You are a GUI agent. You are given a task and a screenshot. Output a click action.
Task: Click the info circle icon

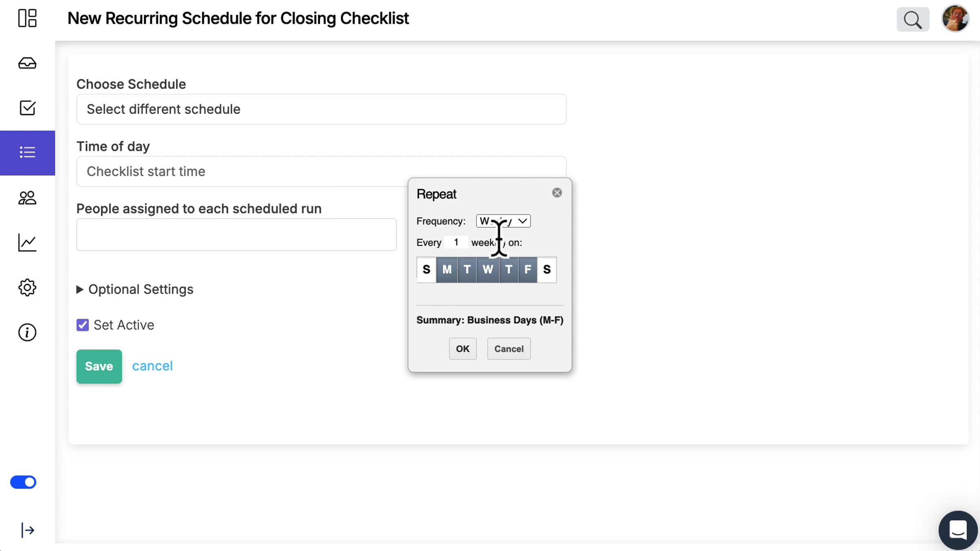[x=27, y=333]
